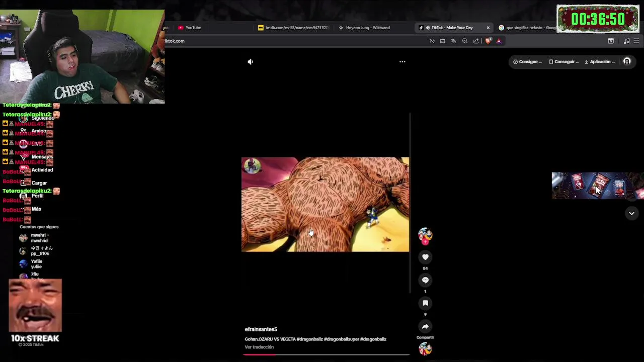Click Brave Shields lion icon in address bar
This screenshot has width=644, height=362.
tap(488, 41)
